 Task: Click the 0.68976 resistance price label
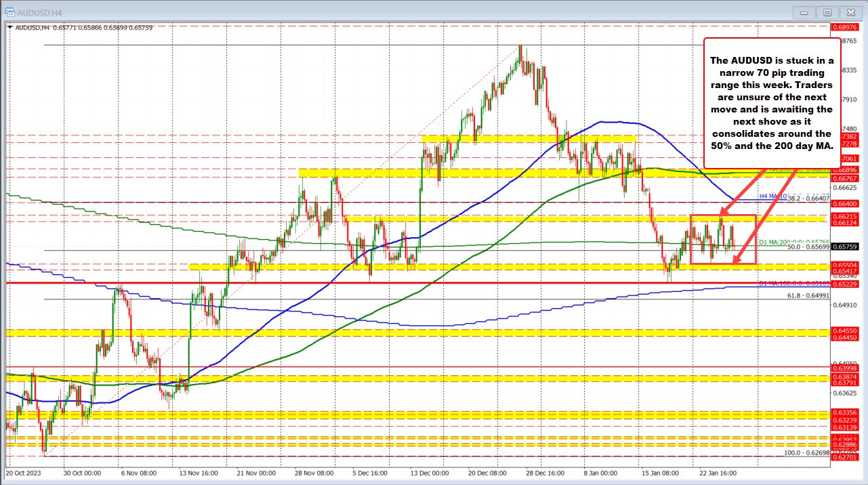[844, 28]
